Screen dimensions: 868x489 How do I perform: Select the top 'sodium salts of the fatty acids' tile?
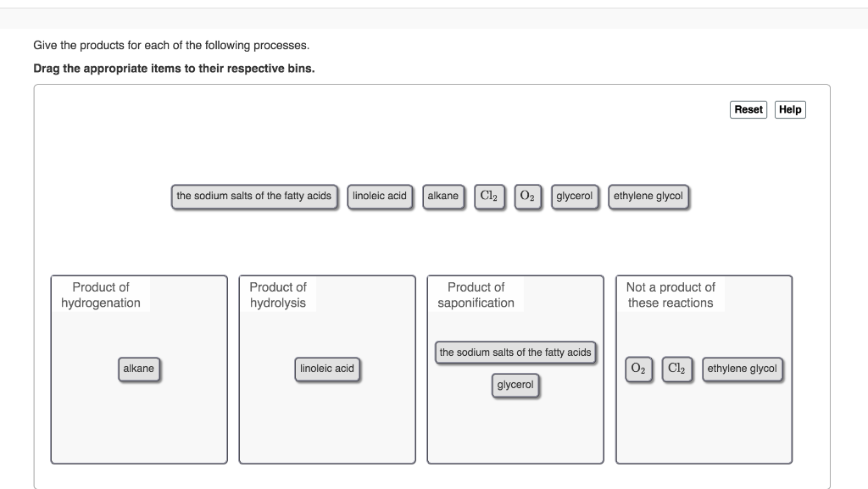(253, 196)
